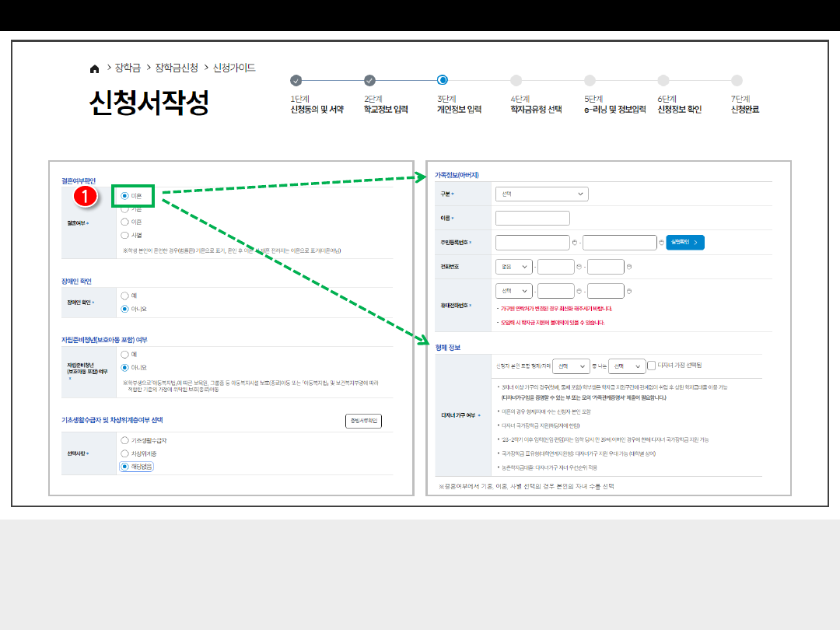Click step 5 e-러닝 circle indicator
Image resolution: width=840 pixels, height=630 pixels.
(590, 80)
